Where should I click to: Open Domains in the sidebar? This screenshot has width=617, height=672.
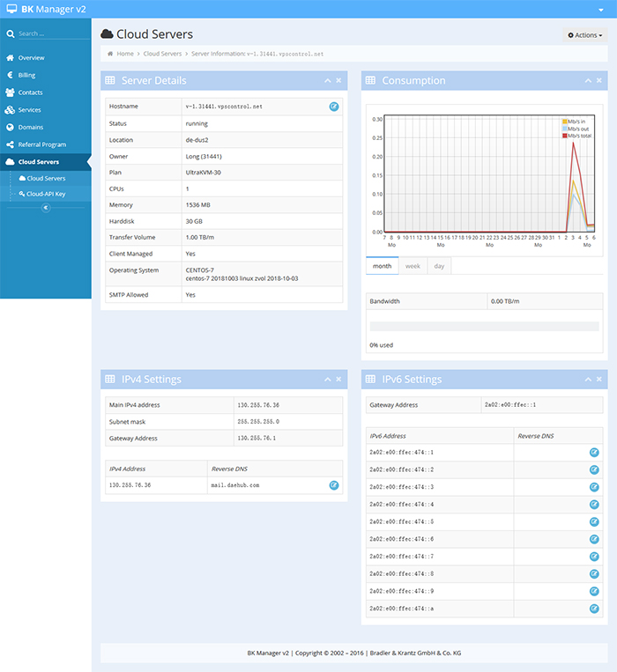(46, 128)
